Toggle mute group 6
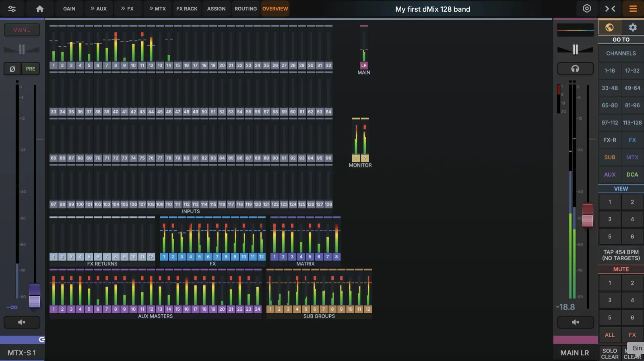 point(632,318)
